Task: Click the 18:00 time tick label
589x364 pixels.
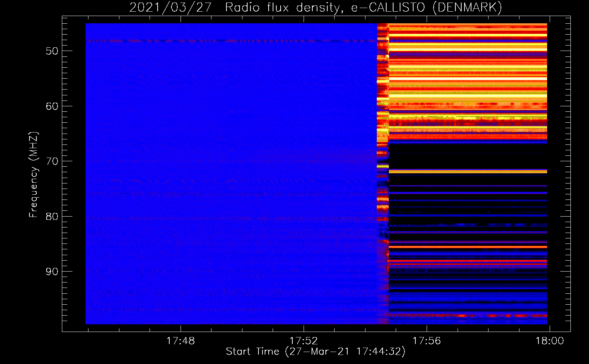Action: pyautogui.click(x=549, y=341)
